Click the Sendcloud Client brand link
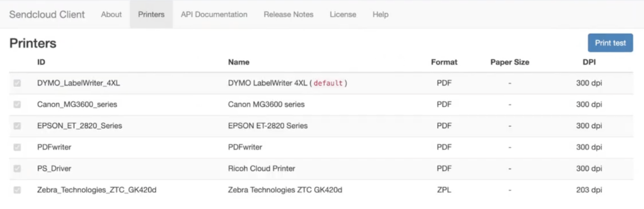 click(47, 14)
